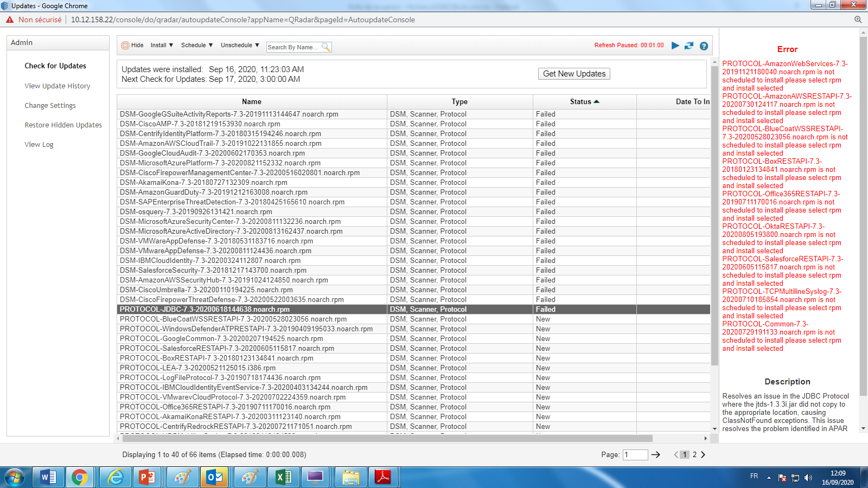Select the DSM-CiscoAMP-7.3 row
The width and height of the screenshot is (868, 488).
click(x=413, y=124)
